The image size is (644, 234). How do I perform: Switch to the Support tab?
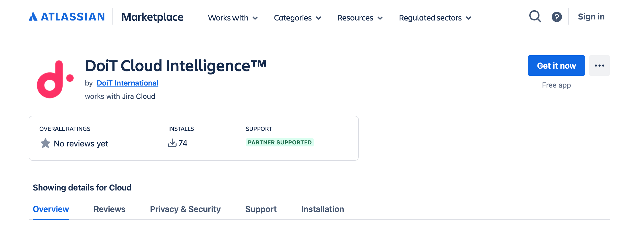261,209
